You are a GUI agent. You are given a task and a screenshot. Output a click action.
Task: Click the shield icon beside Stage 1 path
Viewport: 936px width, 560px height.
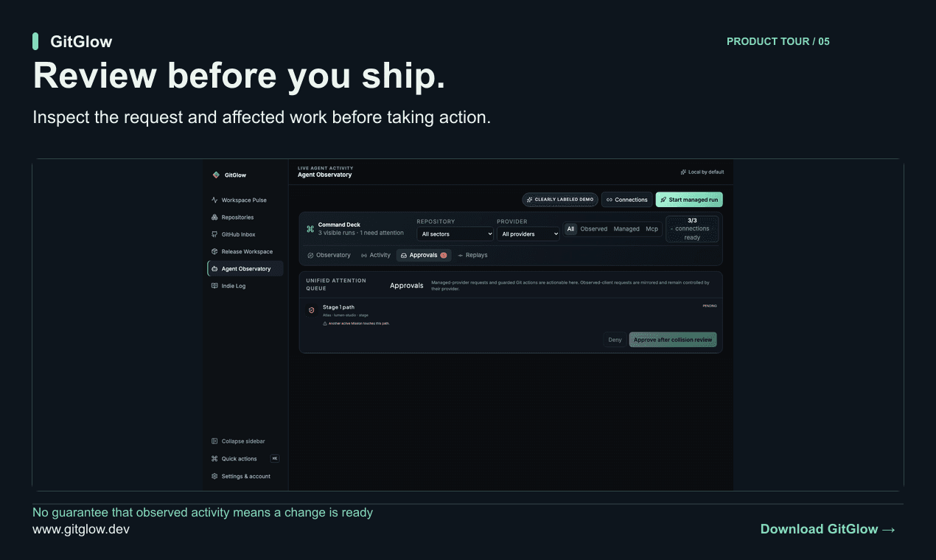(312, 310)
